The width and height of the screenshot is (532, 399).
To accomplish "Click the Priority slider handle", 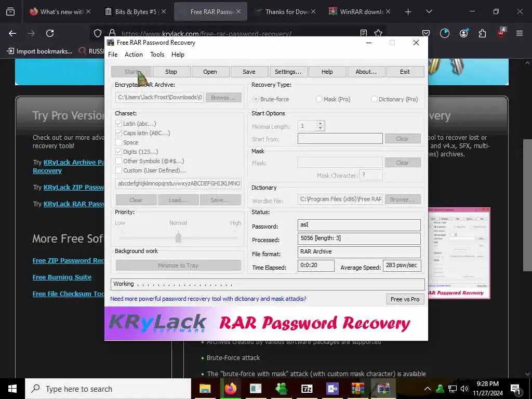I will [179, 237].
